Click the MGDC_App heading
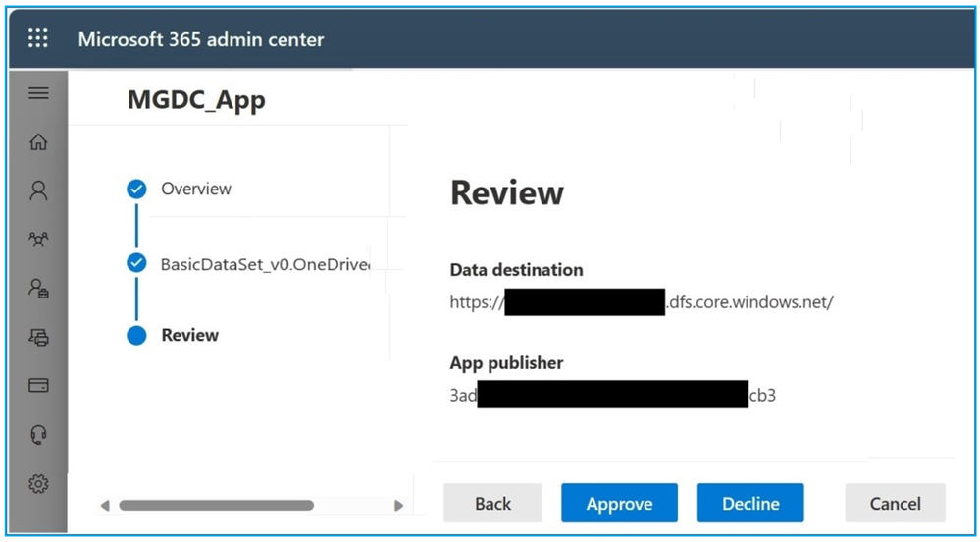The height and width of the screenshot is (542, 980). [196, 99]
